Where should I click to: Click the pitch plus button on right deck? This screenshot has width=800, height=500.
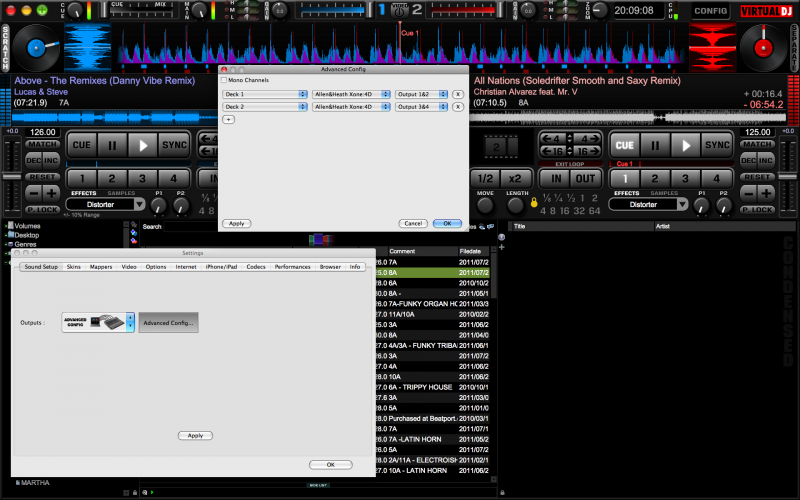[769, 192]
